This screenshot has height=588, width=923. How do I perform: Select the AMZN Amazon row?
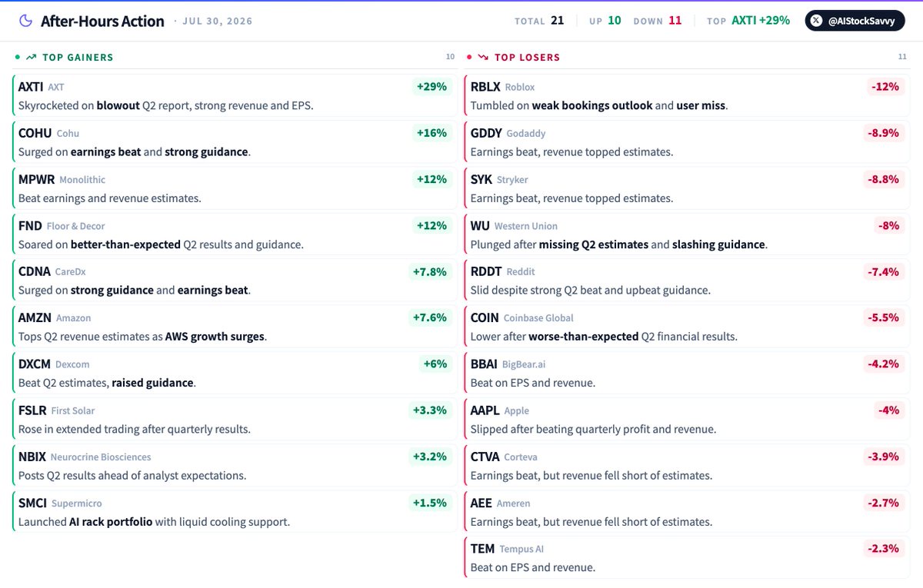coord(232,327)
